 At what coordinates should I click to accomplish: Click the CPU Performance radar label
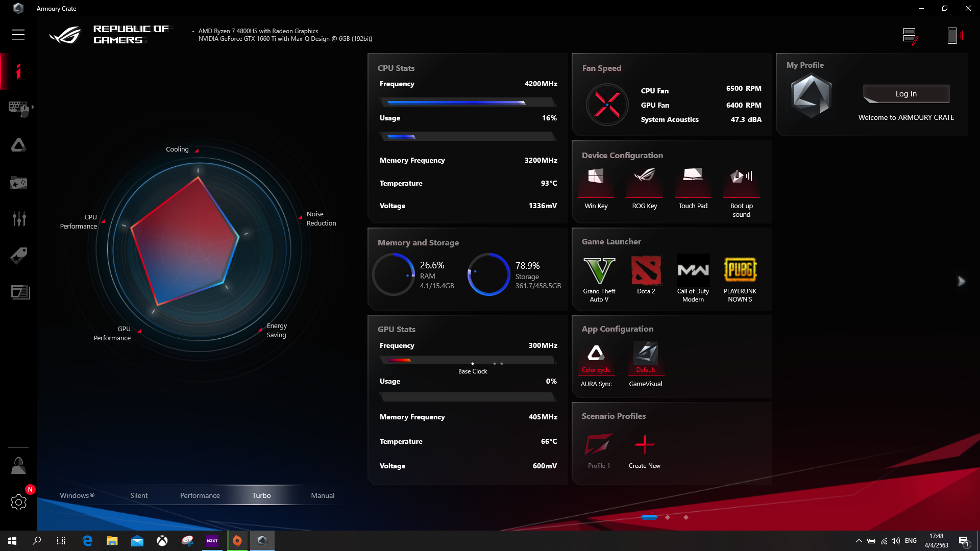[79, 222]
